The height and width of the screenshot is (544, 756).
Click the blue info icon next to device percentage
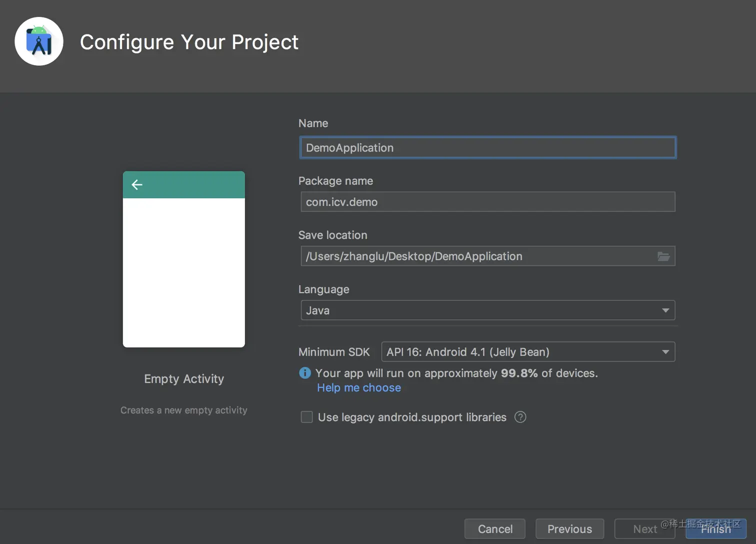(x=304, y=373)
